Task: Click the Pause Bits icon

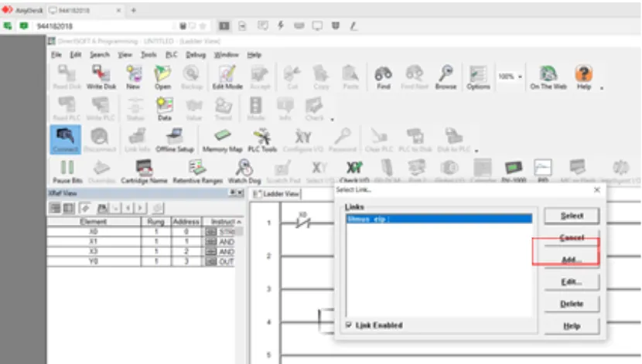Action: (x=67, y=171)
